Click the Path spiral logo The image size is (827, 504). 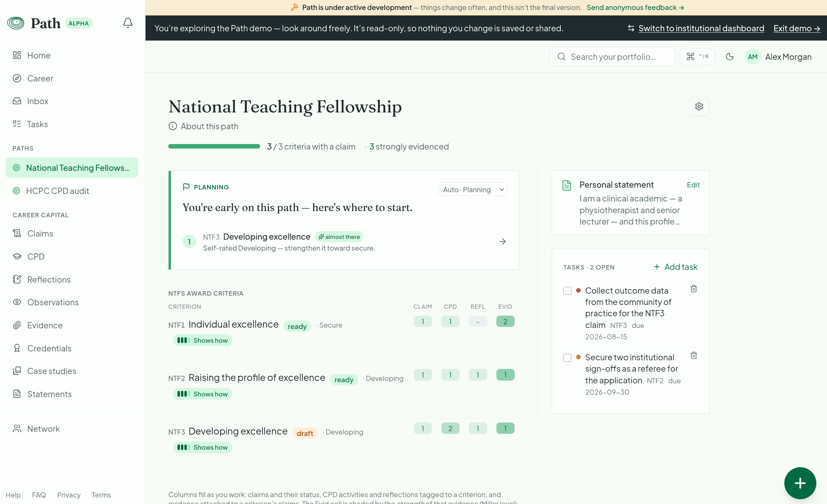[16, 23]
